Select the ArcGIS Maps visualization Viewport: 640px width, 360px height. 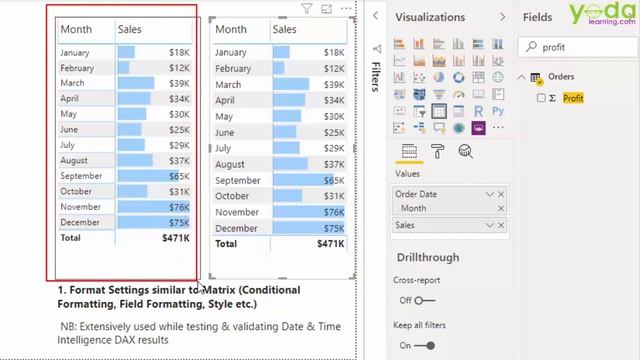click(x=458, y=128)
